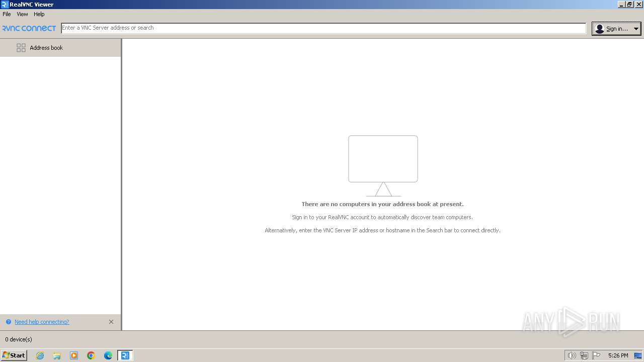
Task: Click the user avatar icon by Sign in
Action: tap(599, 29)
